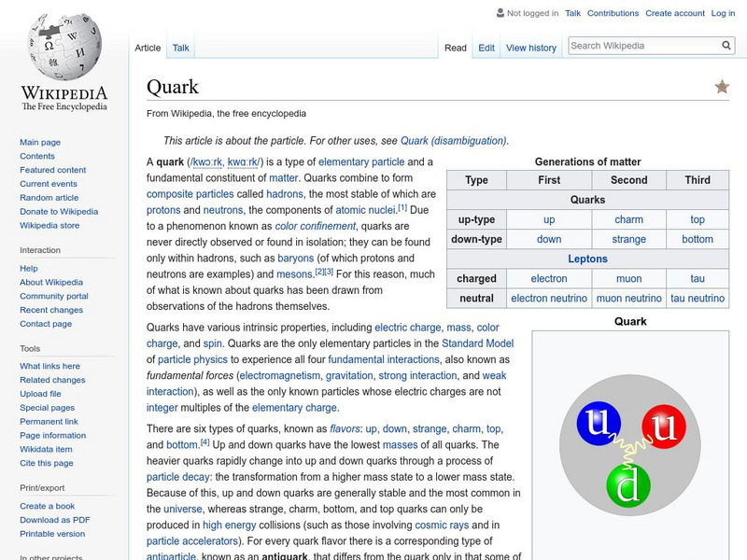
Task: Click the search magnifying glass icon
Action: tap(726, 46)
